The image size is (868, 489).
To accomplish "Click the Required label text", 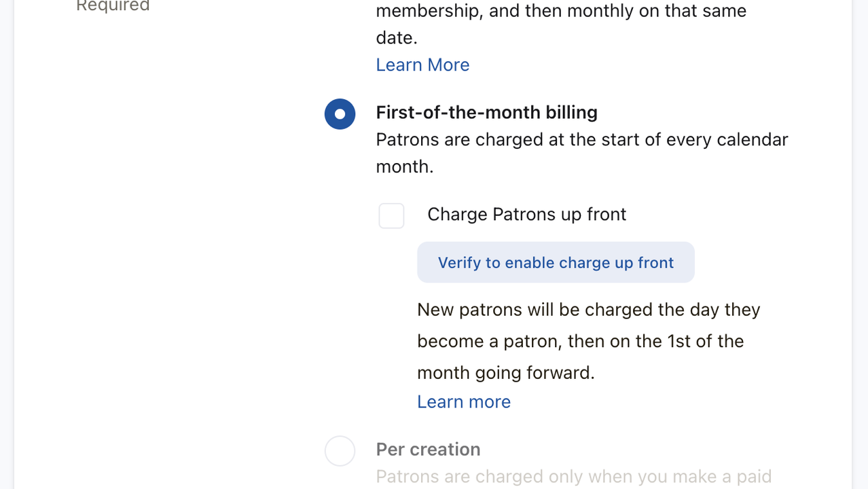I will (113, 6).
